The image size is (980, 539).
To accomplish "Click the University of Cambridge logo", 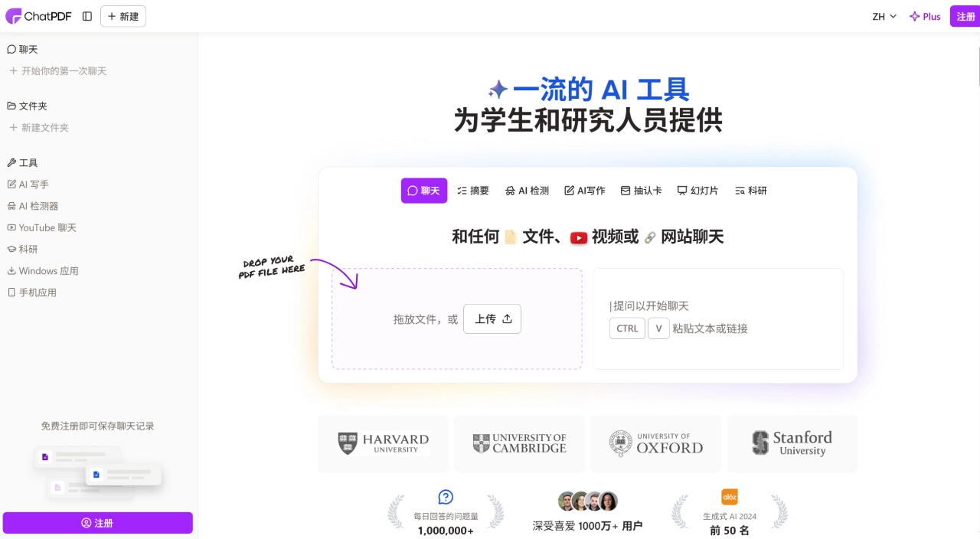I will pos(520,444).
